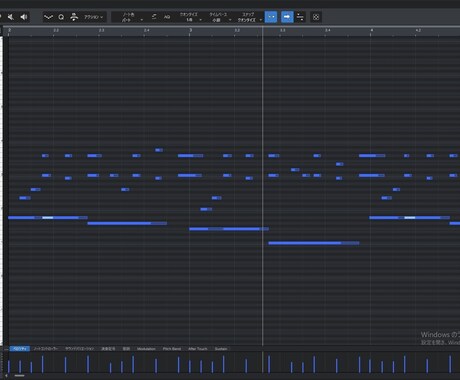Switch to the サウンドバリエーション tab

pyautogui.click(x=79, y=349)
